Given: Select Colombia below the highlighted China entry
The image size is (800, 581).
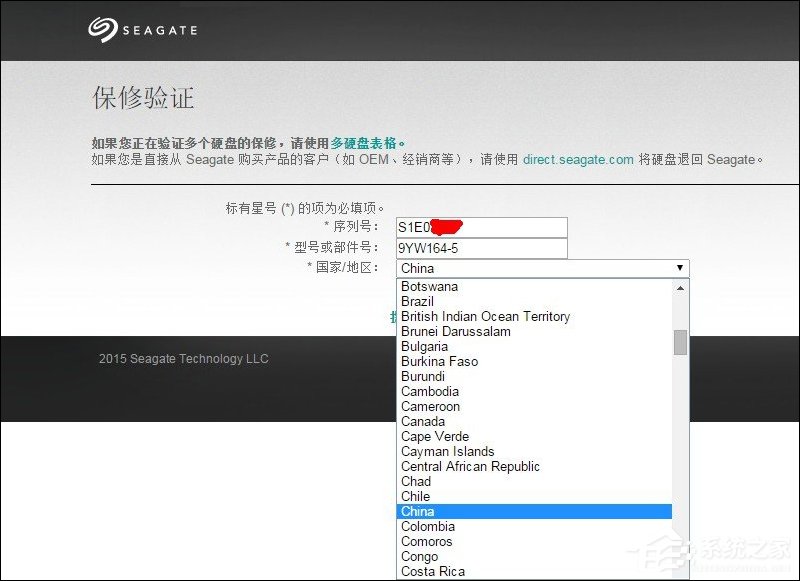Looking at the screenshot, I should [x=427, y=526].
